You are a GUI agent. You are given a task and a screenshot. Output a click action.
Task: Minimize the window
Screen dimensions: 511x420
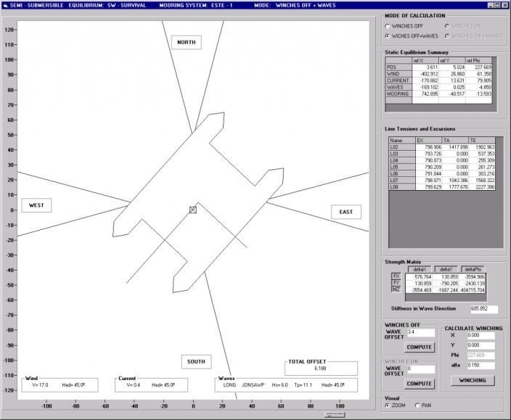tap(491, 5)
